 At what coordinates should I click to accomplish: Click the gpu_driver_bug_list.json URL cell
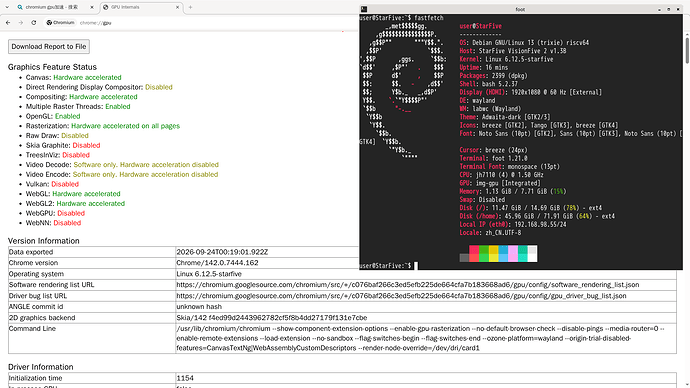pos(426,296)
